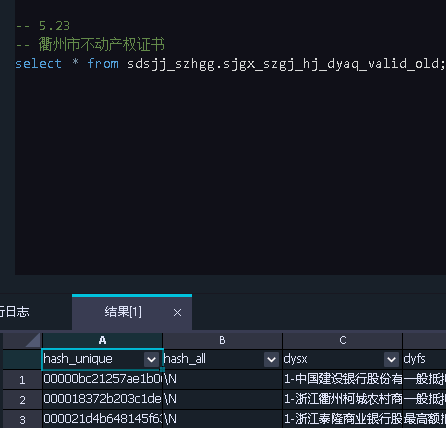Select the \N cell in row 1
446x428 pixels.
point(222,379)
